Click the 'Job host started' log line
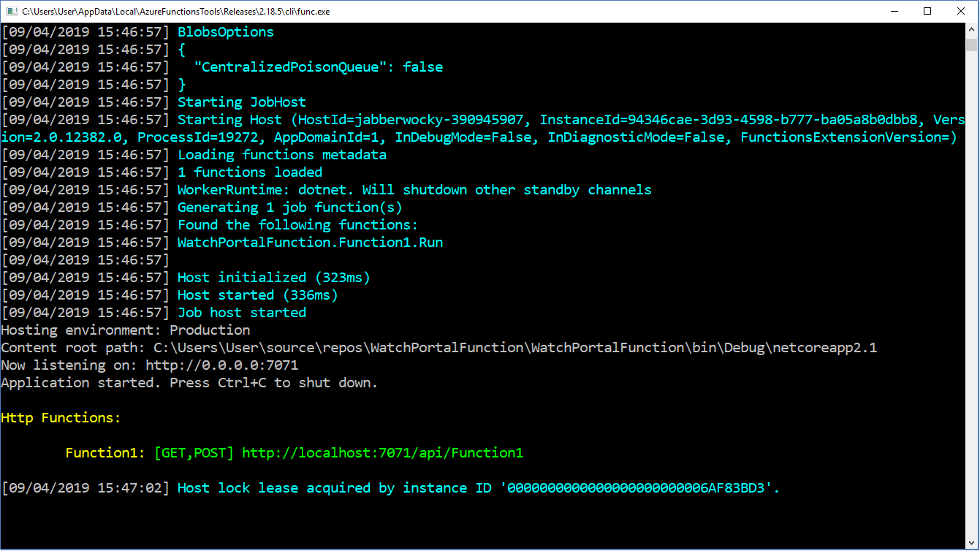Screen dimensions: 980x551 click(241, 312)
